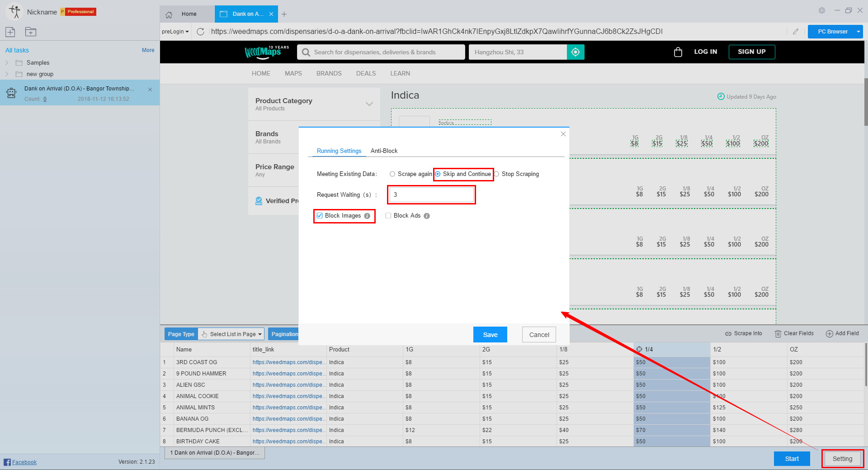Select the Scrape again radio button
Viewport: 868px width, 470px height.
[x=392, y=174]
